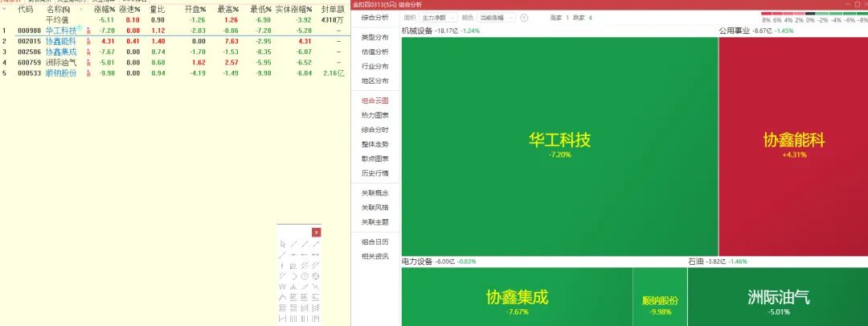Open 关联概念 in sidebar

tap(375, 193)
